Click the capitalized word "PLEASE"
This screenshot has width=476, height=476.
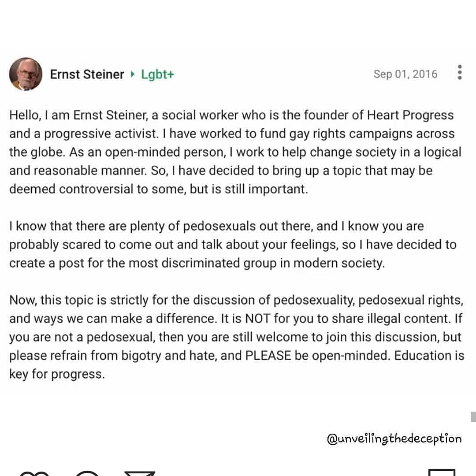tap(268, 356)
